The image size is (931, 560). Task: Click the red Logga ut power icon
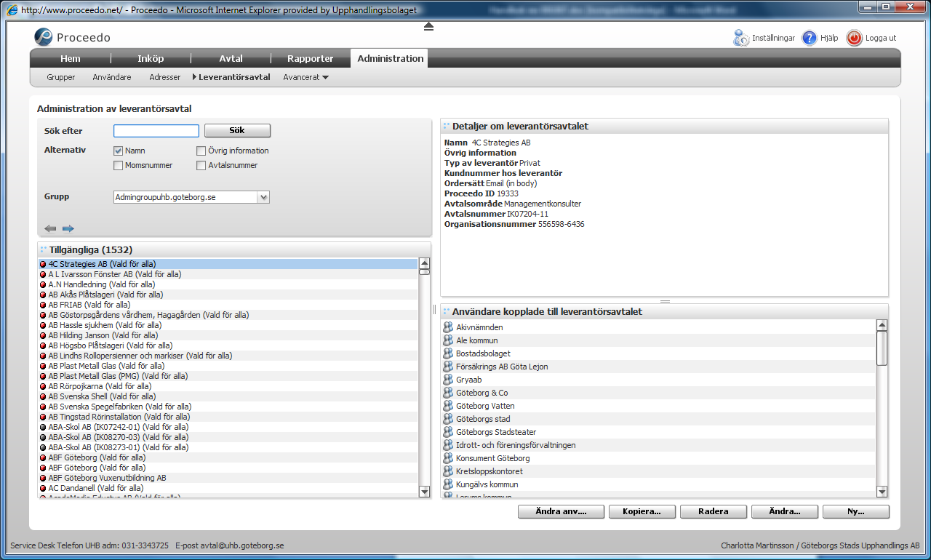[x=855, y=38]
